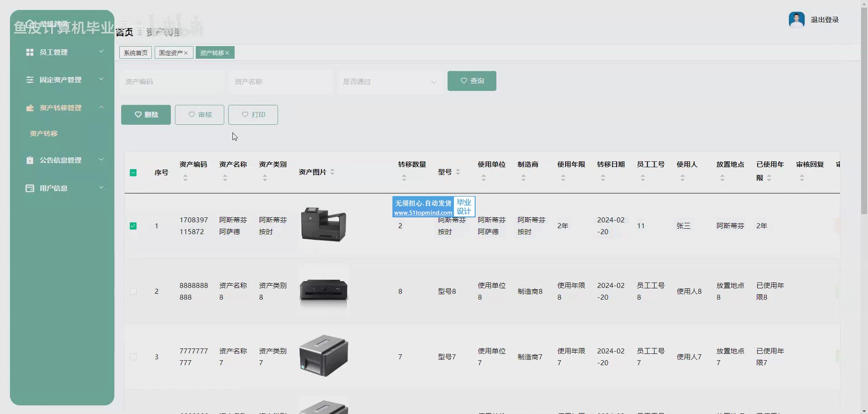This screenshot has height=414, width=868.
Task: Sort by 审核回复 column arrows
Action: click(x=802, y=178)
